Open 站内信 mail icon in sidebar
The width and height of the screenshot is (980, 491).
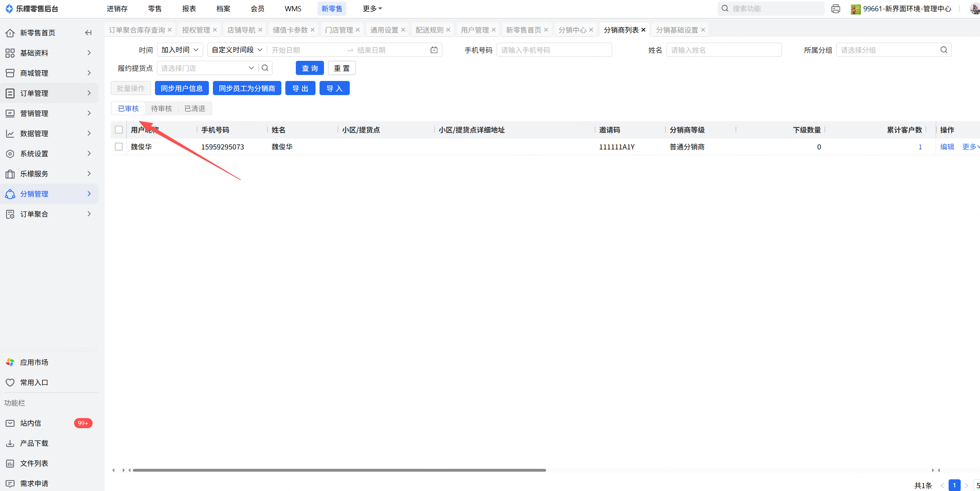tap(10, 423)
